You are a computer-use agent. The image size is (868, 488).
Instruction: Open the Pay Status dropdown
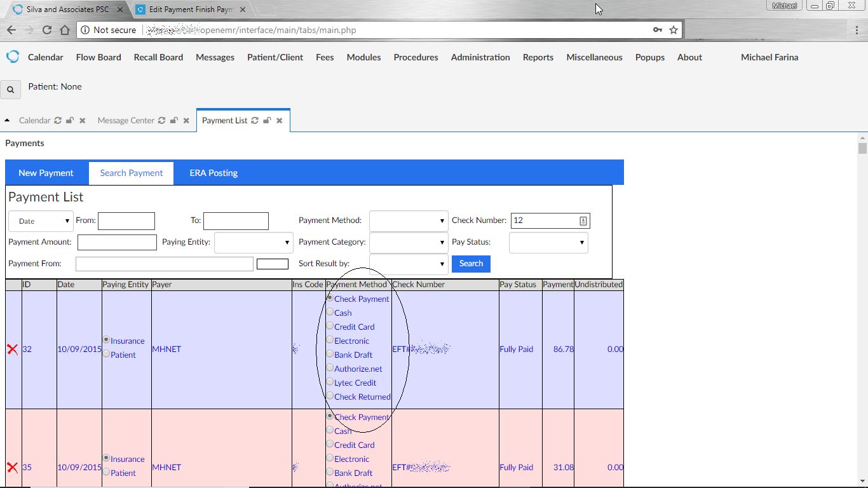coord(548,243)
